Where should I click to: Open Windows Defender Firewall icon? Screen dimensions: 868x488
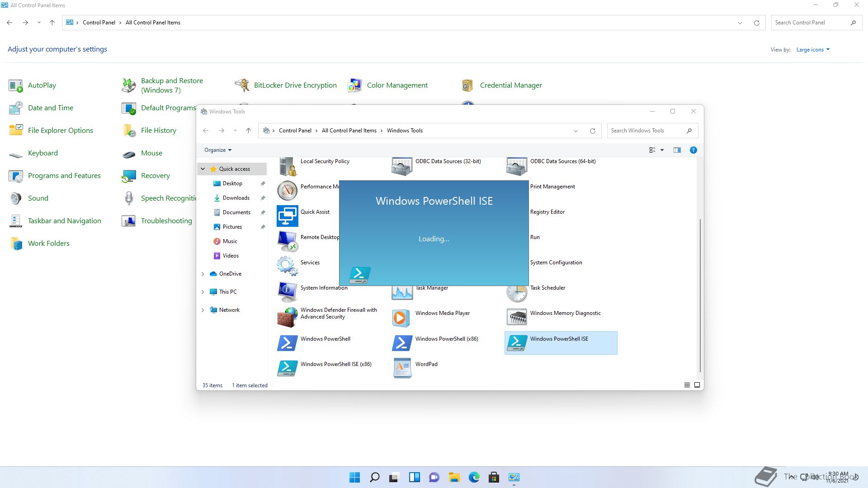[x=288, y=317]
